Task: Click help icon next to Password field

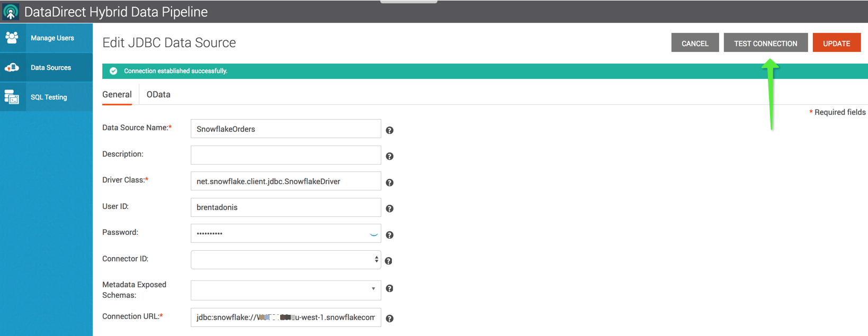Action: [x=389, y=235]
